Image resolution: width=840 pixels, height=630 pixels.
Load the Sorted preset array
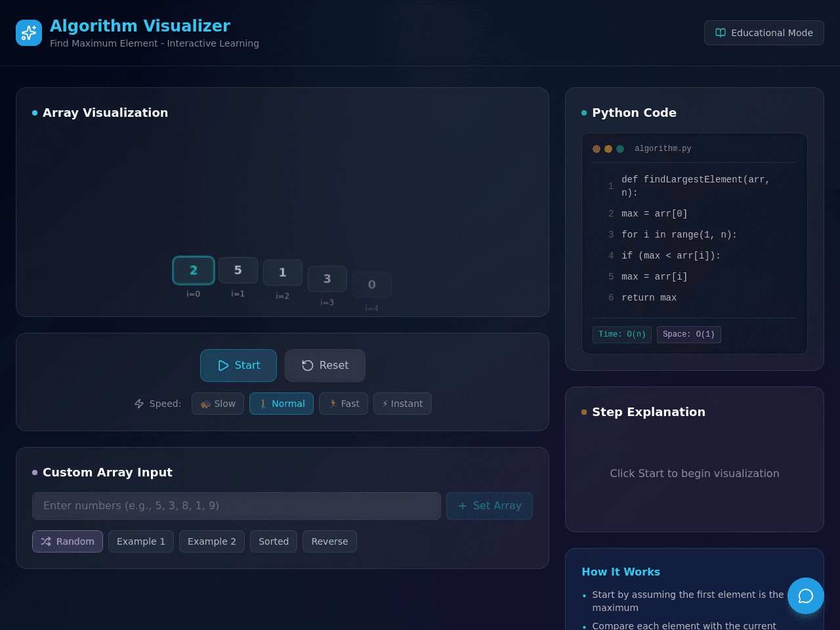(274, 541)
